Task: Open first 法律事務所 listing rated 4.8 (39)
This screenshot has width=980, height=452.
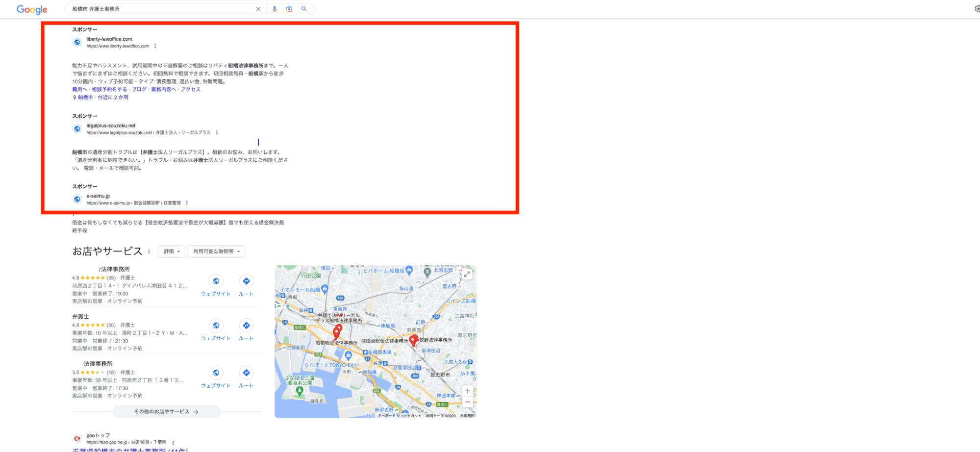Action: coord(114,269)
